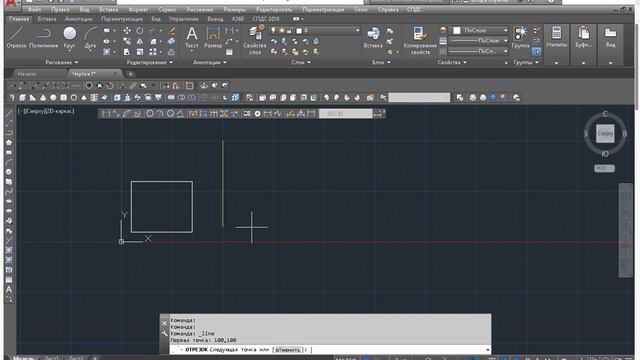The height and width of the screenshot is (360, 640).
Task: Open Свойства слоя layer properties
Action: 255,40
